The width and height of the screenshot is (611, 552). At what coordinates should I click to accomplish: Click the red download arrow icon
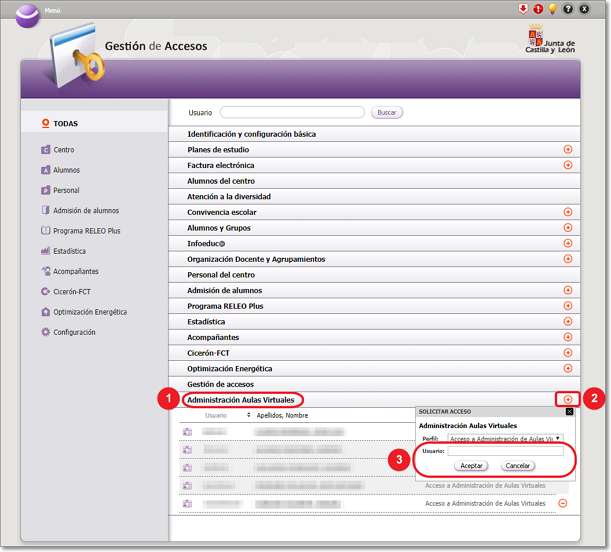pos(522,9)
